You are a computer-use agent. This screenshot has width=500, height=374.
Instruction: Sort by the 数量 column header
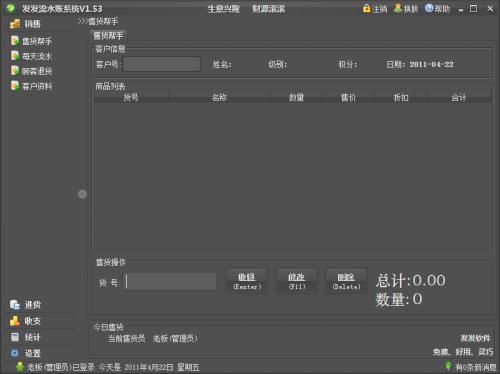tap(296, 97)
